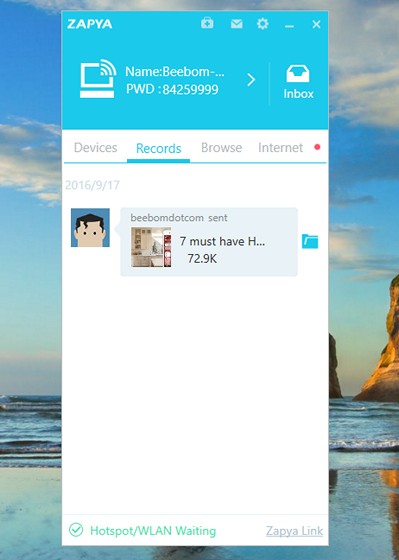Open the received image thumbnail
The height and width of the screenshot is (560, 399).
click(x=151, y=247)
